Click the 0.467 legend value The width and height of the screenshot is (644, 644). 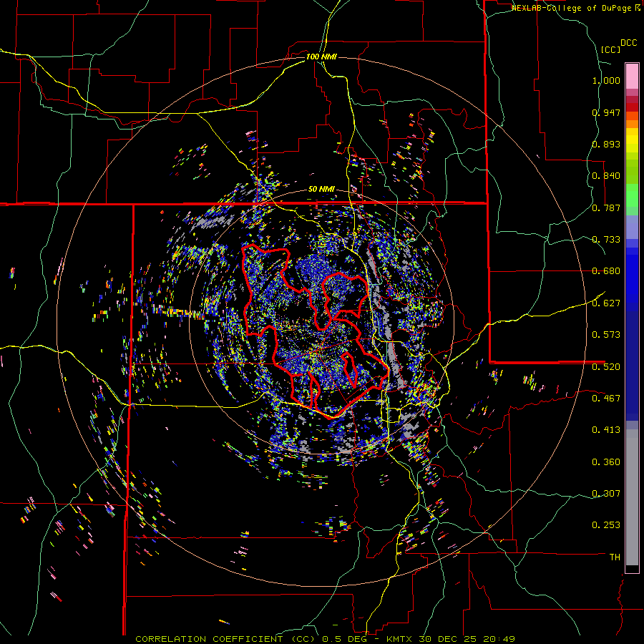[606, 398]
